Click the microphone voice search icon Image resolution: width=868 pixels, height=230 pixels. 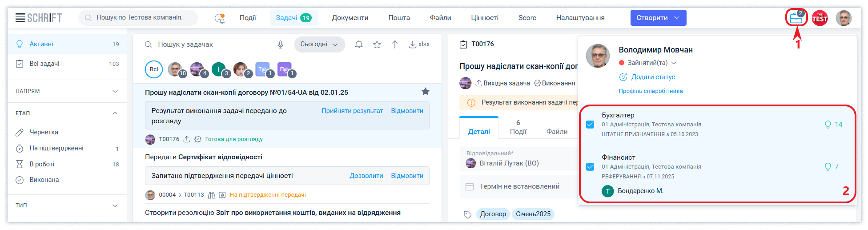pyautogui.click(x=281, y=44)
